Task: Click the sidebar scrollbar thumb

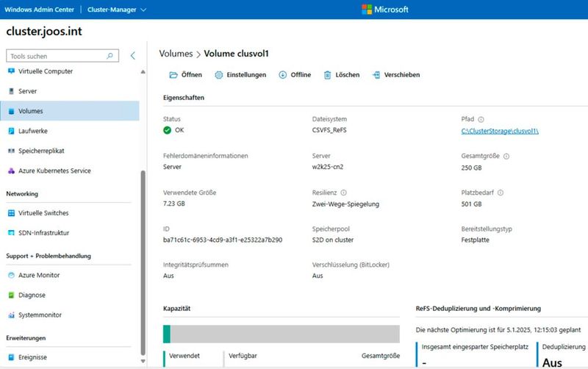Action: (143, 262)
